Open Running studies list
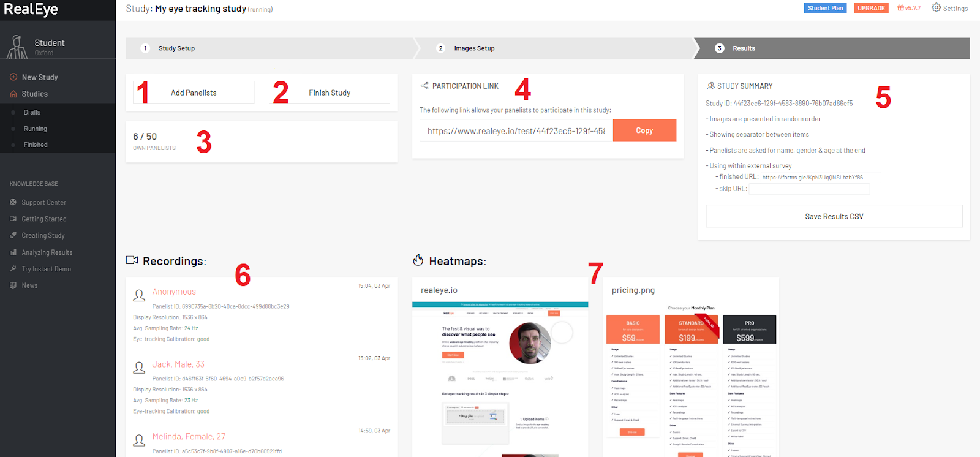The height and width of the screenshot is (457, 980). [x=35, y=129]
